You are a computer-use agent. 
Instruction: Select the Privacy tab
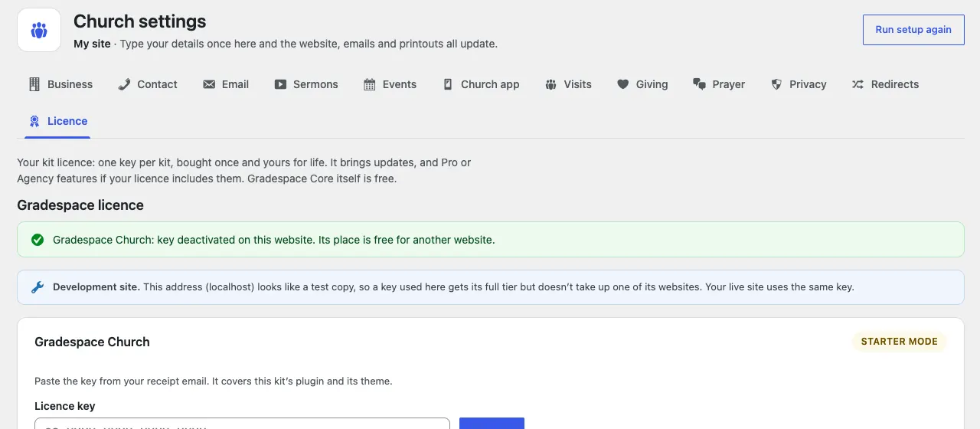(799, 84)
